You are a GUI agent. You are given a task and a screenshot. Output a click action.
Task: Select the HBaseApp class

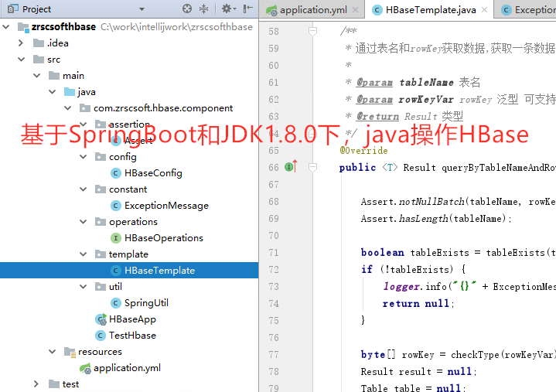tap(132, 319)
